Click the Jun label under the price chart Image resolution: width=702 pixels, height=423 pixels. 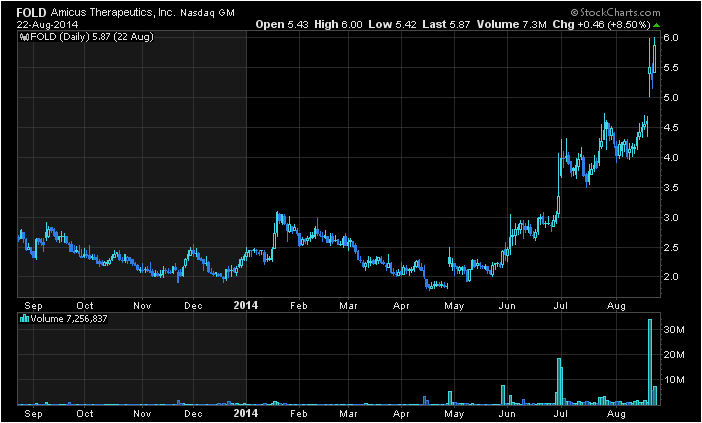click(x=507, y=306)
